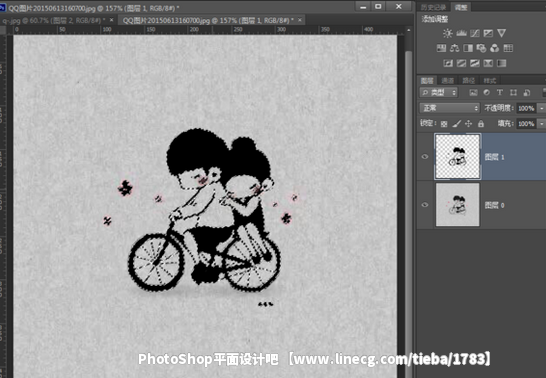Click the canvas scroll-up arrow
Viewport: 546px width, 378px height.
point(409,31)
